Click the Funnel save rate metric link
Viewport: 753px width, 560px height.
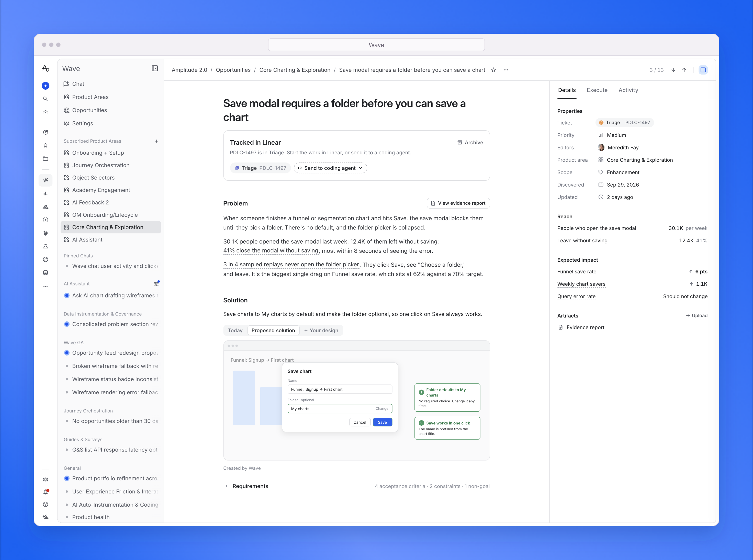(577, 272)
